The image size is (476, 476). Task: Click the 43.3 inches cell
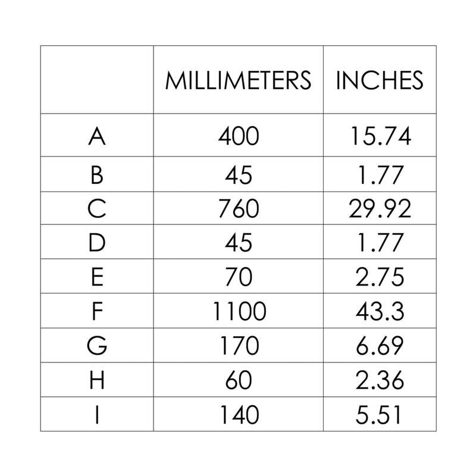[x=380, y=311]
